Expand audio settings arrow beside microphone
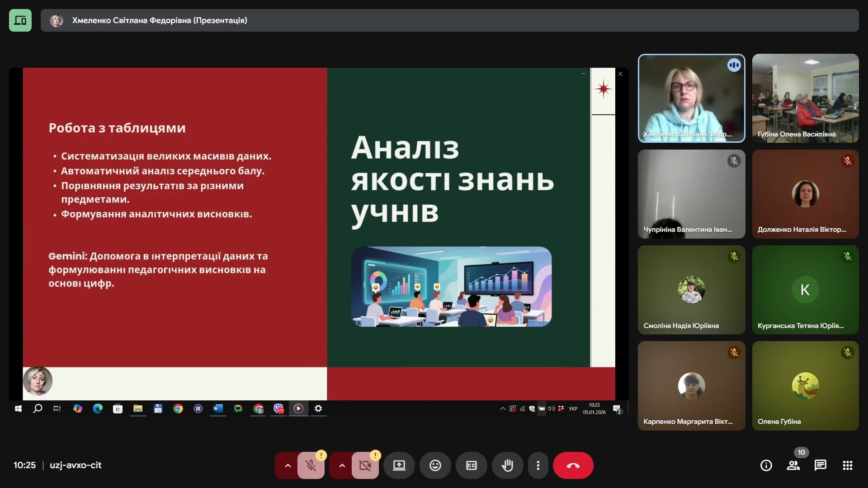The image size is (868, 488). pos(288,465)
